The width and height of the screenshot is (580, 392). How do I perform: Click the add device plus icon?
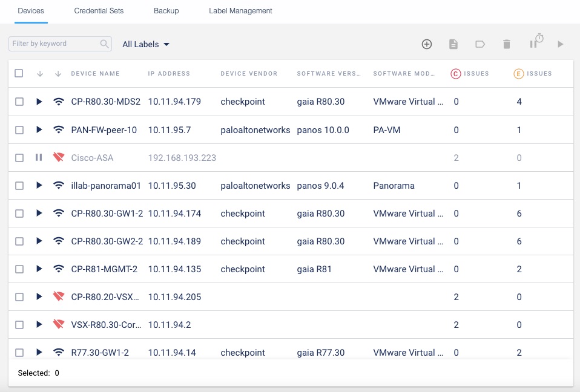point(427,44)
